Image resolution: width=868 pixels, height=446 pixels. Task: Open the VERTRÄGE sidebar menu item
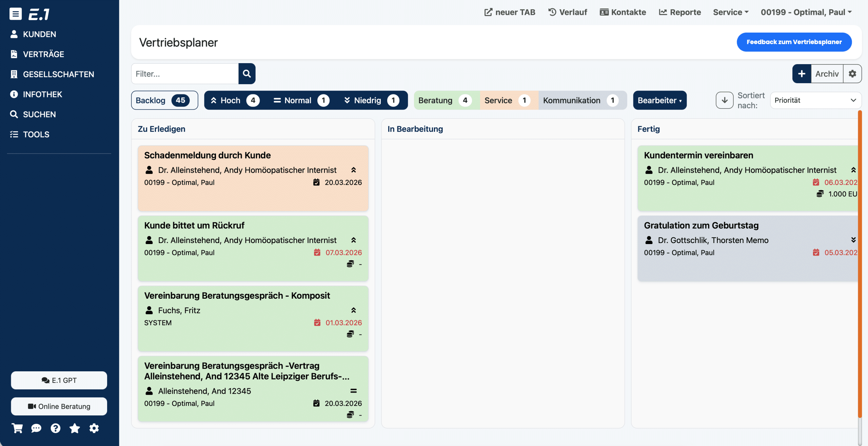[x=43, y=54]
